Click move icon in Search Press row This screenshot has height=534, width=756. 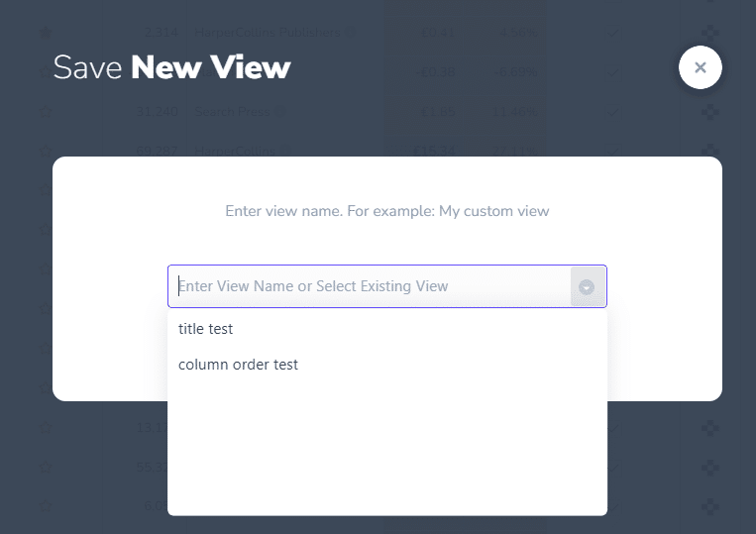coord(709,113)
